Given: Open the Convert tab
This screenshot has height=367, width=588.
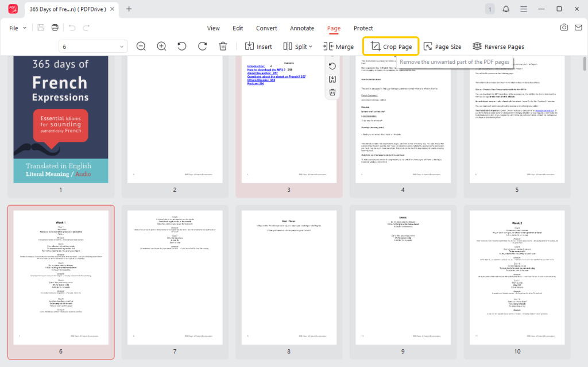Looking at the screenshot, I should (x=266, y=28).
